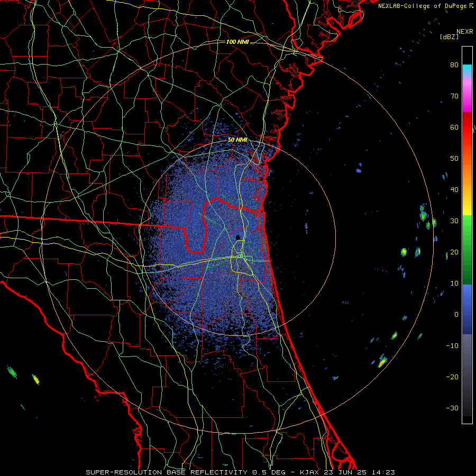The height and width of the screenshot is (476, 476).
Task: Click the -20 value on the dBZ scale
Action: click(x=452, y=377)
